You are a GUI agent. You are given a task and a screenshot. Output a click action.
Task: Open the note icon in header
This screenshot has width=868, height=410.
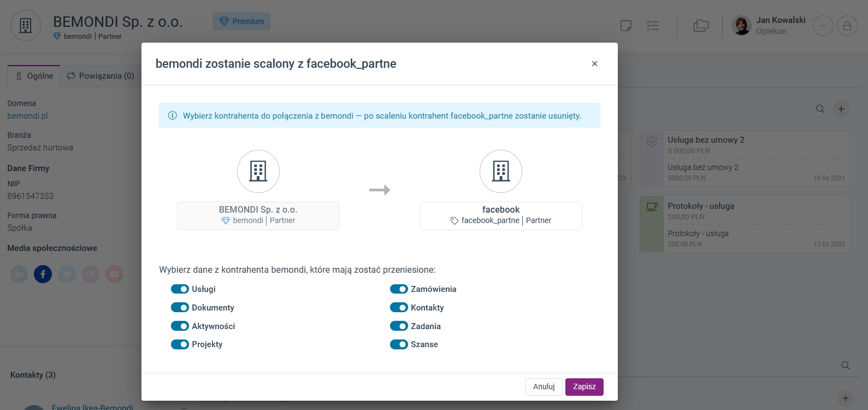tap(626, 26)
